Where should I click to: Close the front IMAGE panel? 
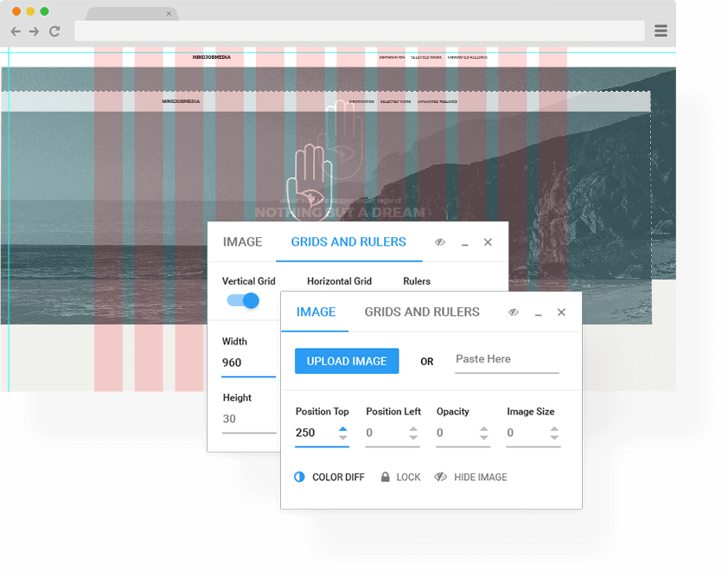[561, 312]
